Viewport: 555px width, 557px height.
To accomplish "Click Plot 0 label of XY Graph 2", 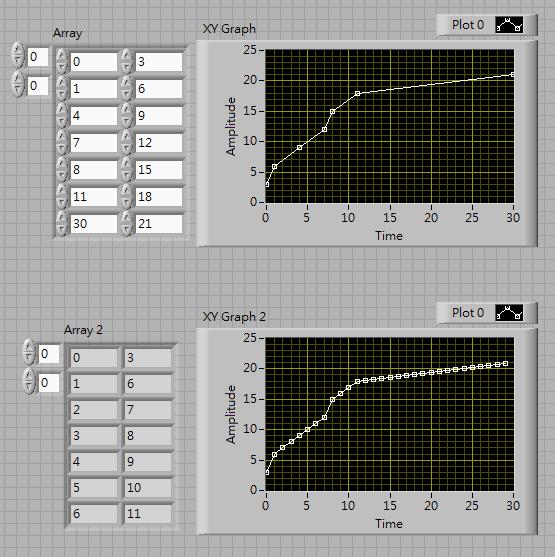I will [x=468, y=313].
